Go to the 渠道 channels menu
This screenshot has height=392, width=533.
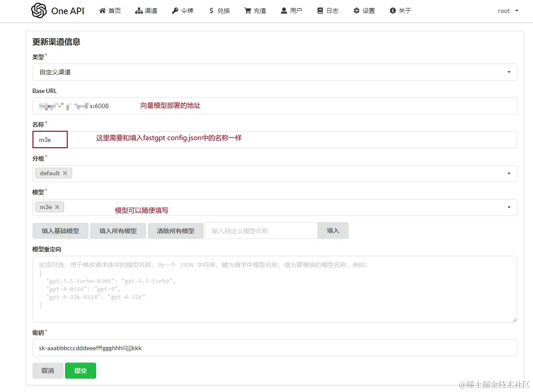(x=146, y=11)
